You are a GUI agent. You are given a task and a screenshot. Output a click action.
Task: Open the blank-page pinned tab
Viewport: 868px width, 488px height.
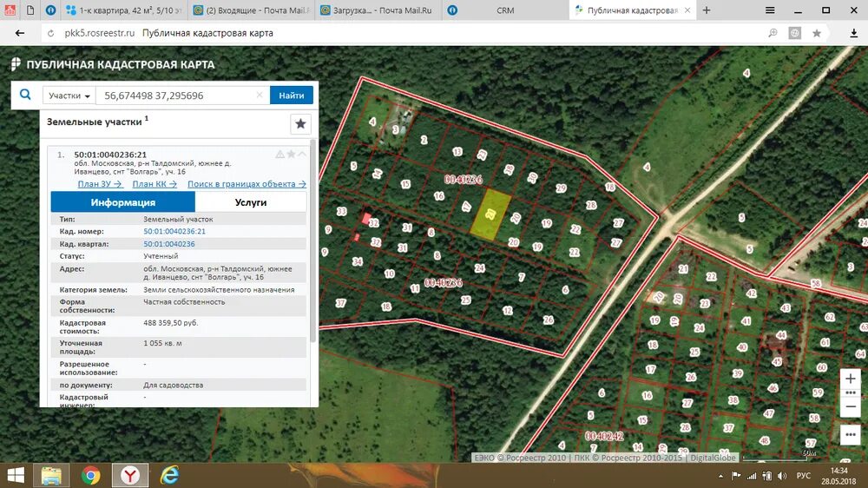point(30,10)
